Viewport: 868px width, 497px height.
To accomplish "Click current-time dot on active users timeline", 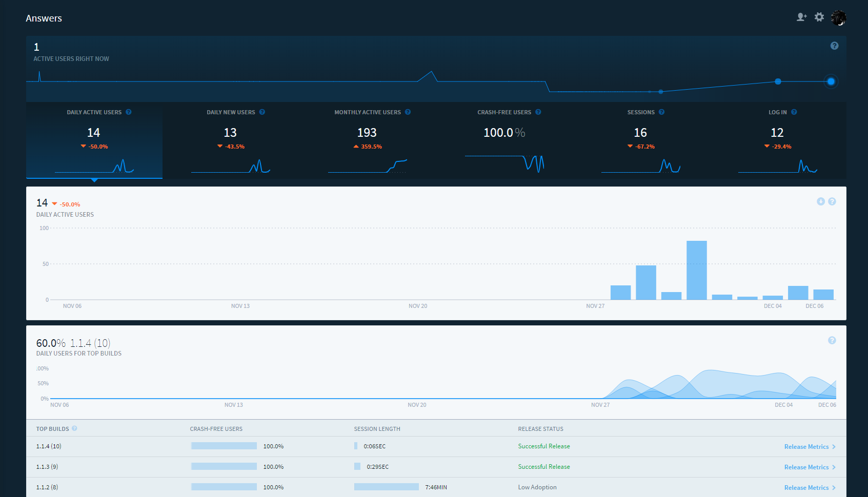I will tap(831, 81).
